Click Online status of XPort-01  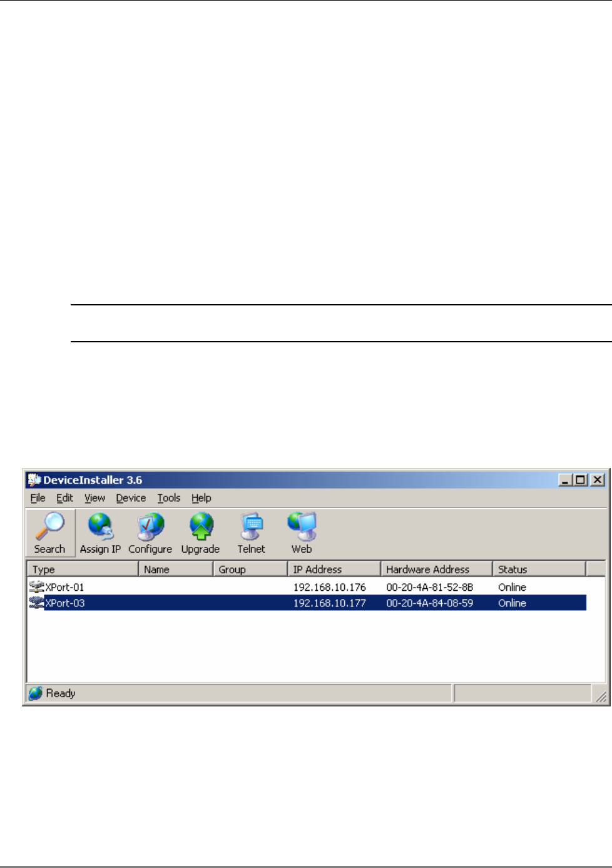click(x=512, y=587)
